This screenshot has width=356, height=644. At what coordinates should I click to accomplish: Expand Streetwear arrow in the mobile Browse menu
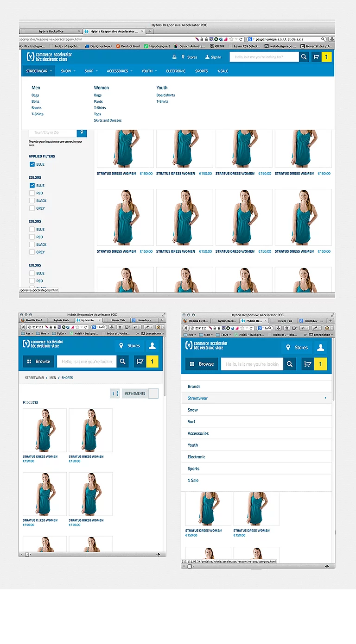(x=325, y=398)
